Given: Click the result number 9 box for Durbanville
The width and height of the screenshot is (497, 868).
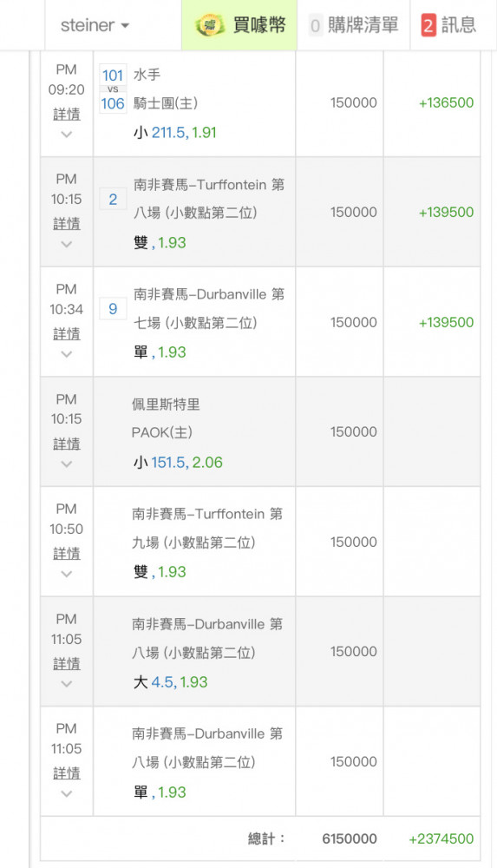Looking at the screenshot, I should click(113, 309).
